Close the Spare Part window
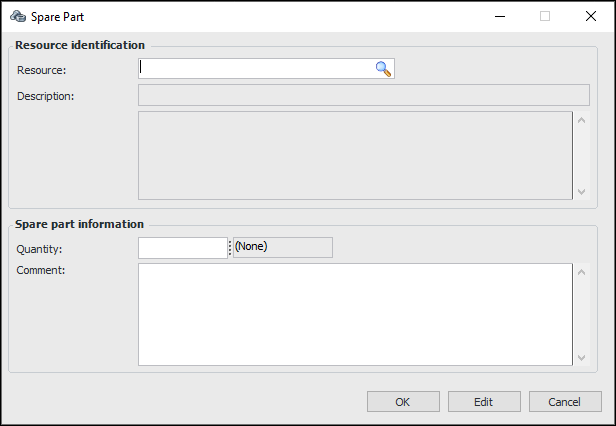Image resolution: width=616 pixels, height=426 pixels. click(591, 17)
